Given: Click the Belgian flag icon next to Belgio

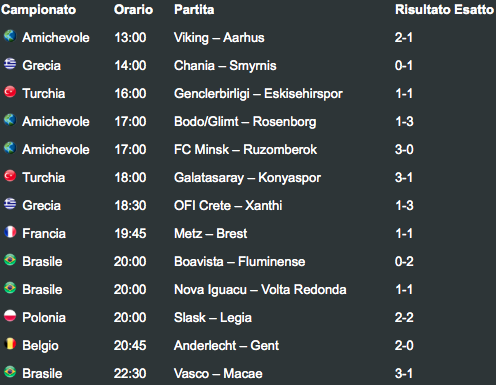Looking at the screenshot, I should pyautogui.click(x=10, y=344).
